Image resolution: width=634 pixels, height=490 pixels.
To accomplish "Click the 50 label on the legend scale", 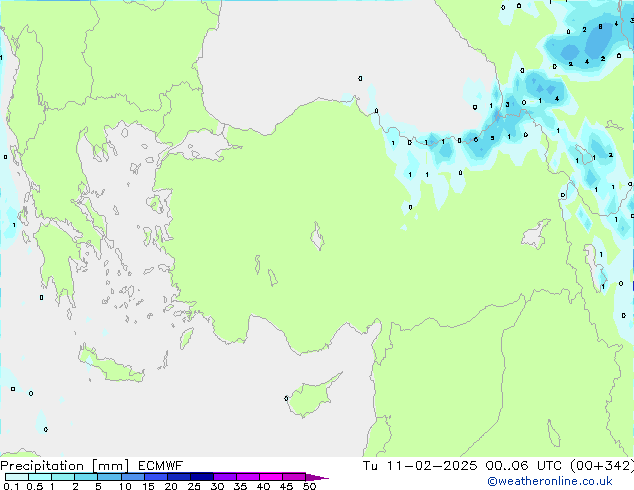I will pyautogui.click(x=310, y=487).
